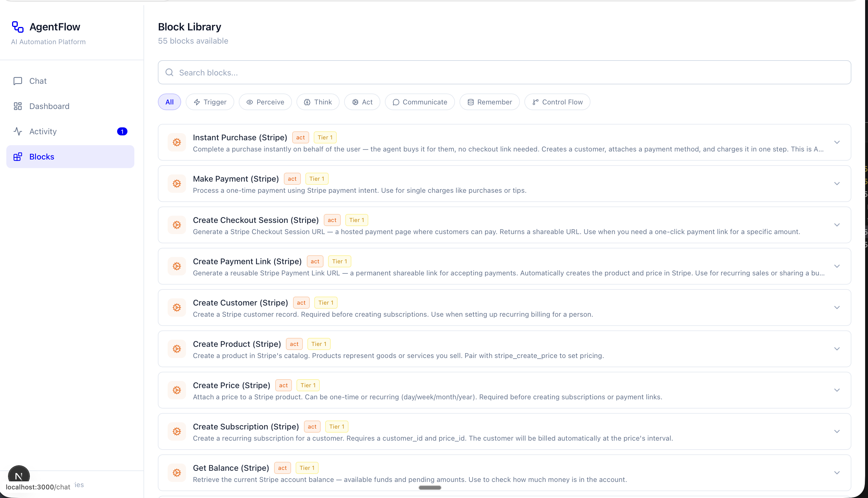
Task: Filter blocks by Trigger category
Action: (210, 102)
